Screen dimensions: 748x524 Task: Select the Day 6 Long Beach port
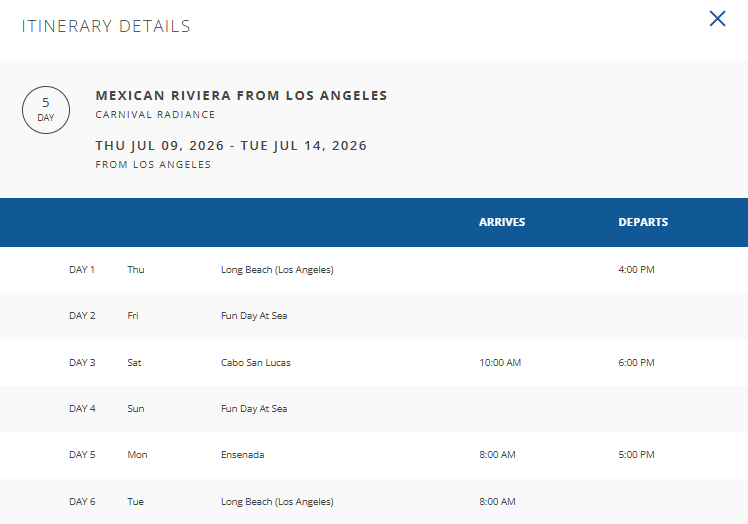277,502
